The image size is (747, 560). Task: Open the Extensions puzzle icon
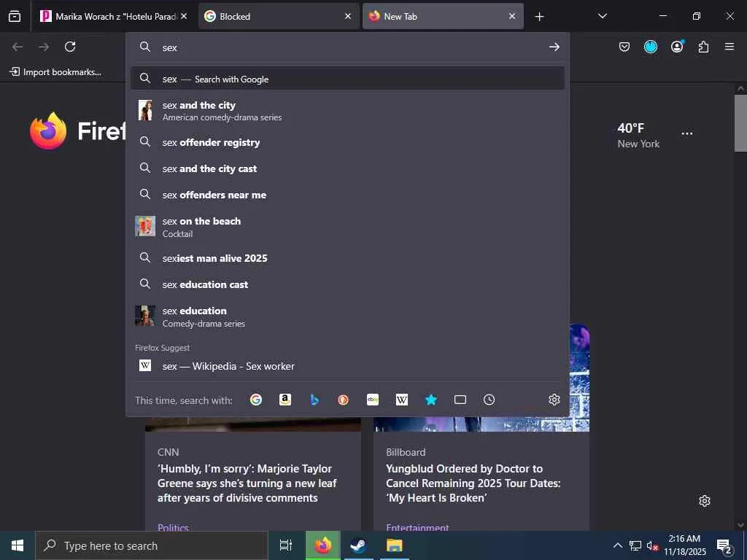(x=703, y=47)
